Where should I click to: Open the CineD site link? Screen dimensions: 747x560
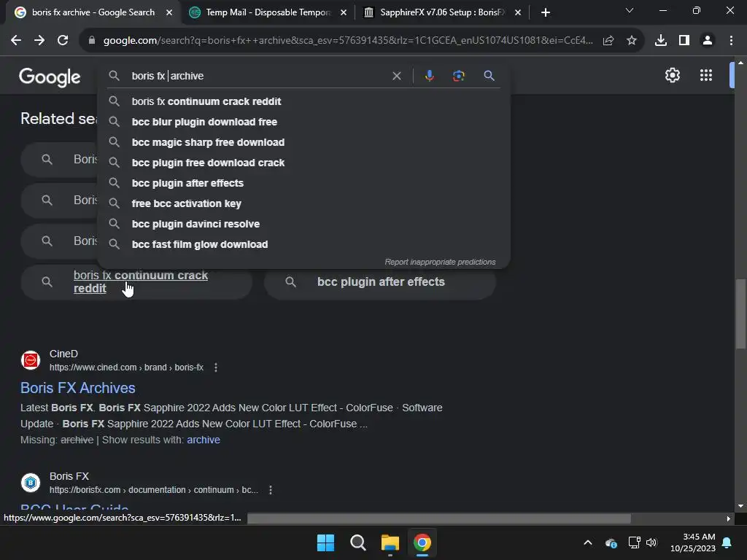[126, 367]
